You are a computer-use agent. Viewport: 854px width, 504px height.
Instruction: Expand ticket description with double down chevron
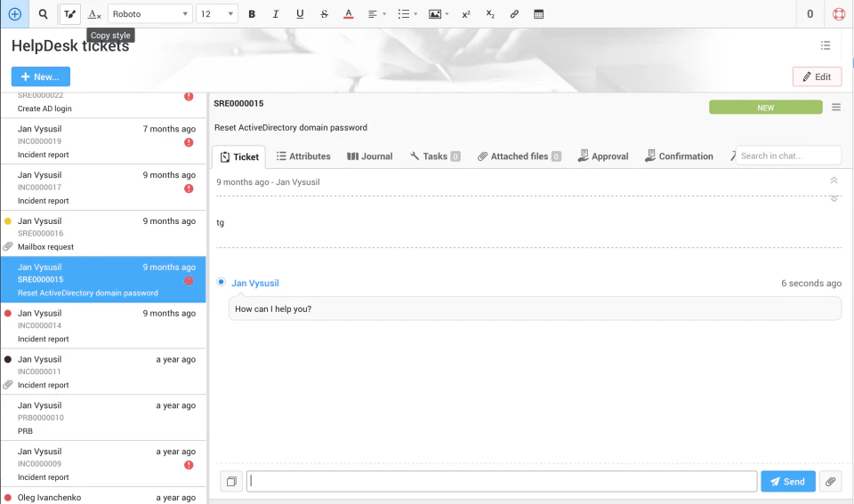(x=834, y=199)
